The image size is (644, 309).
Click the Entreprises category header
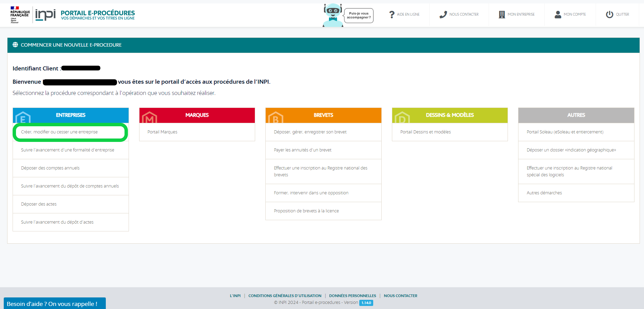pos(71,115)
